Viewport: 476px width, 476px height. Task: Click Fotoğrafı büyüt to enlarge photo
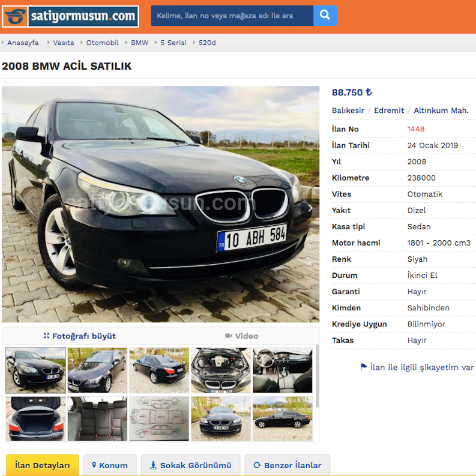[84, 336]
